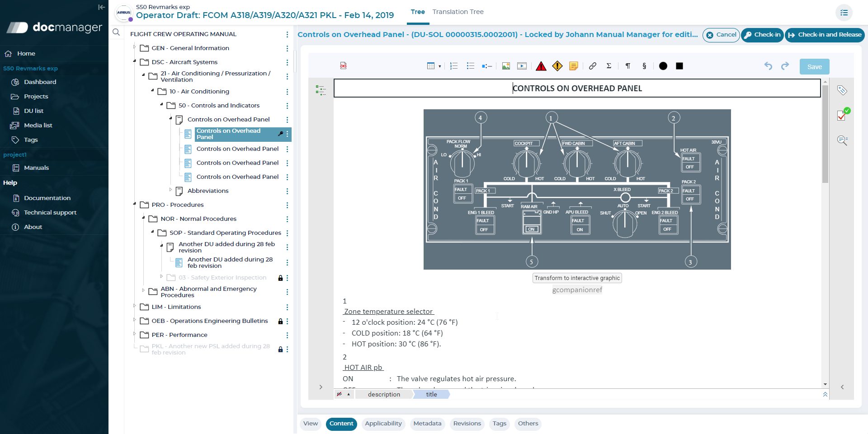Click the black square symbol

(x=679, y=66)
